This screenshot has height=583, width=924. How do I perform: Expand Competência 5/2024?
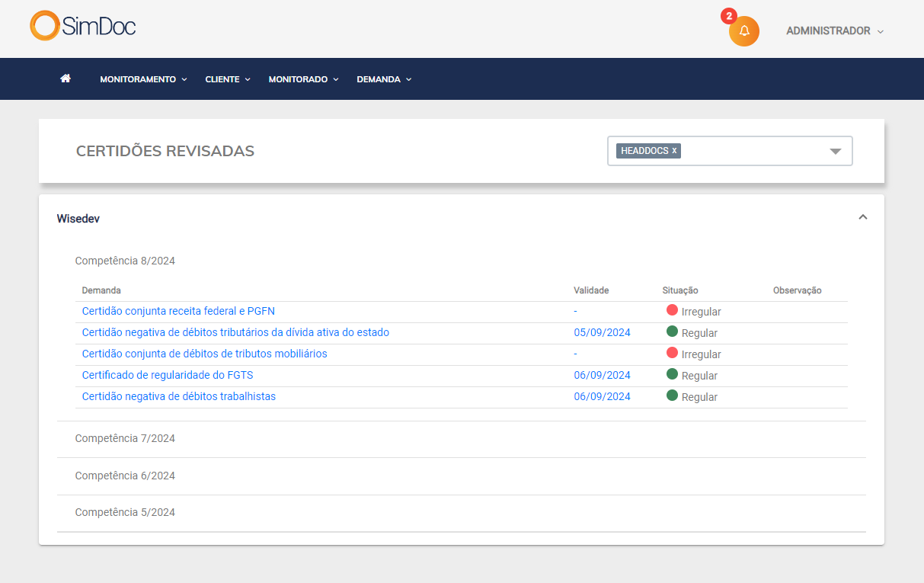(125, 512)
